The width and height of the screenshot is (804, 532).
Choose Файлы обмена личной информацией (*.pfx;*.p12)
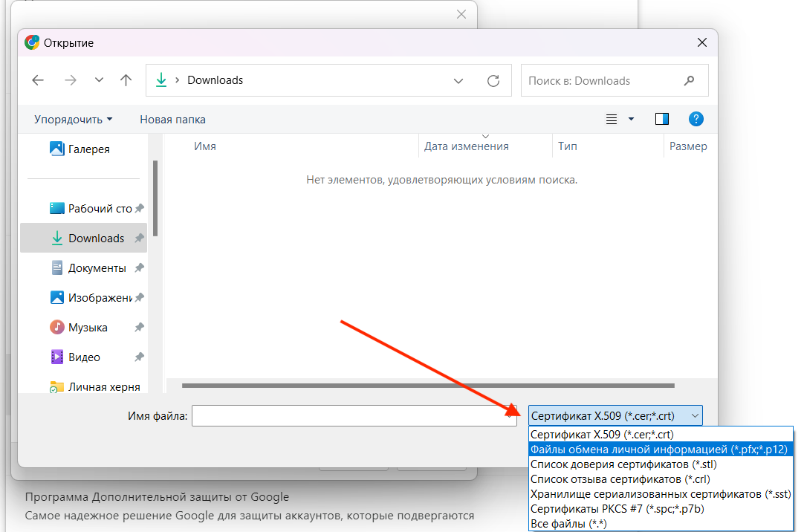661,450
